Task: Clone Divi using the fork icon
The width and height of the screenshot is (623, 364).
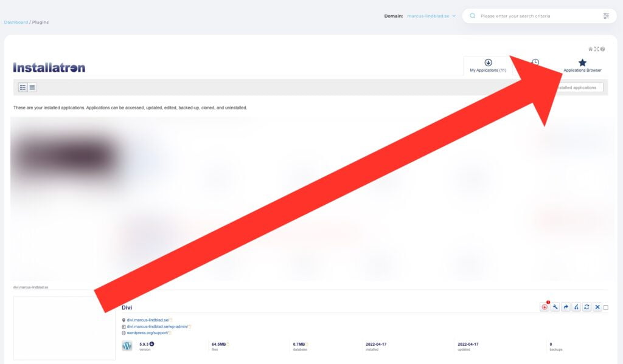Action: click(x=576, y=307)
